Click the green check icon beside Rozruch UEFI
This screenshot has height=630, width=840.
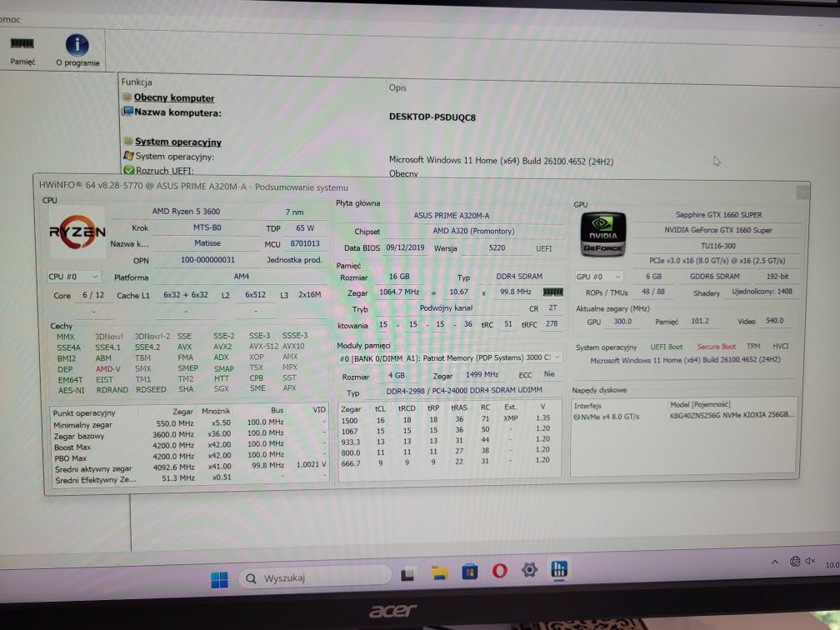(128, 170)
